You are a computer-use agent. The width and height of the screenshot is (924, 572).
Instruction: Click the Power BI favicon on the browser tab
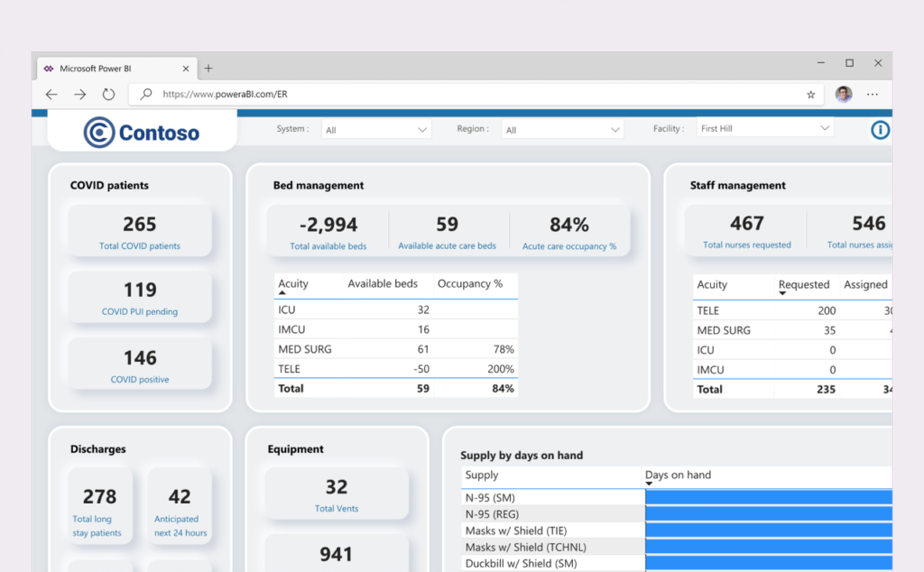(x=50, y=68)
